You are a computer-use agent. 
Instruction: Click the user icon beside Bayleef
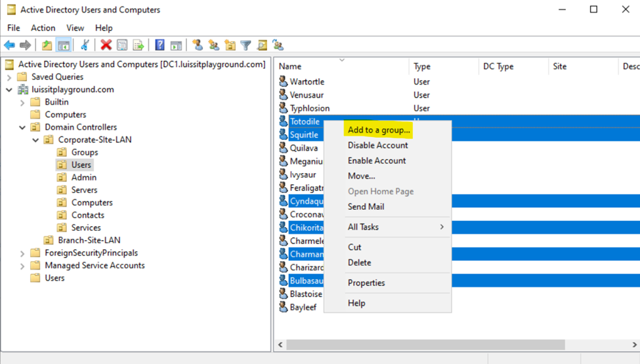[284, 307]
